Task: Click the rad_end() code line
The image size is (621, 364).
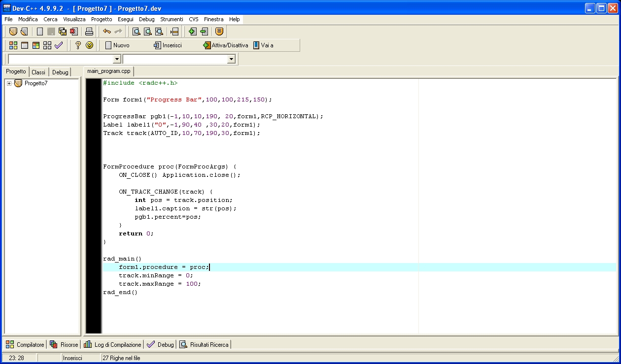Action: 120,292
